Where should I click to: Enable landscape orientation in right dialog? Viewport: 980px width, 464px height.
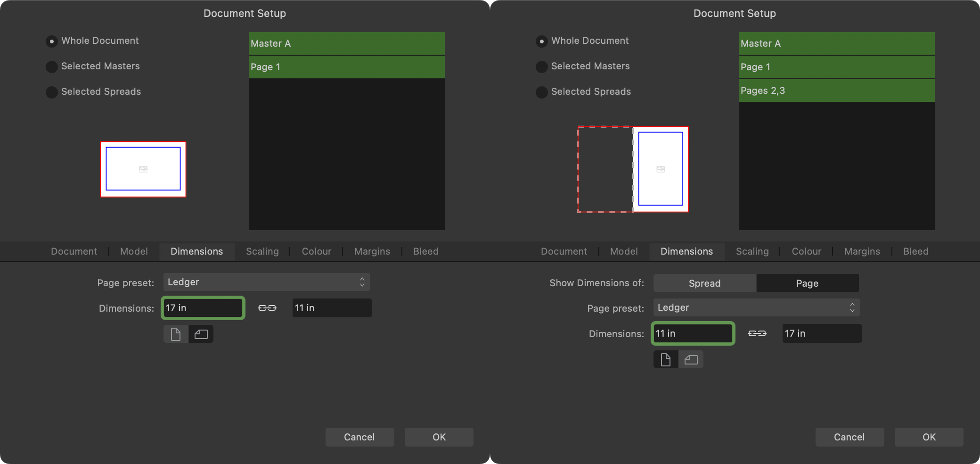pos(691,359)
